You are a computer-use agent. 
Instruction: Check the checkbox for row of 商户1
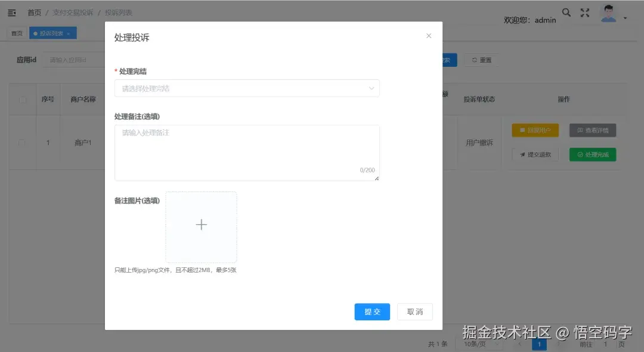[22, 143]
